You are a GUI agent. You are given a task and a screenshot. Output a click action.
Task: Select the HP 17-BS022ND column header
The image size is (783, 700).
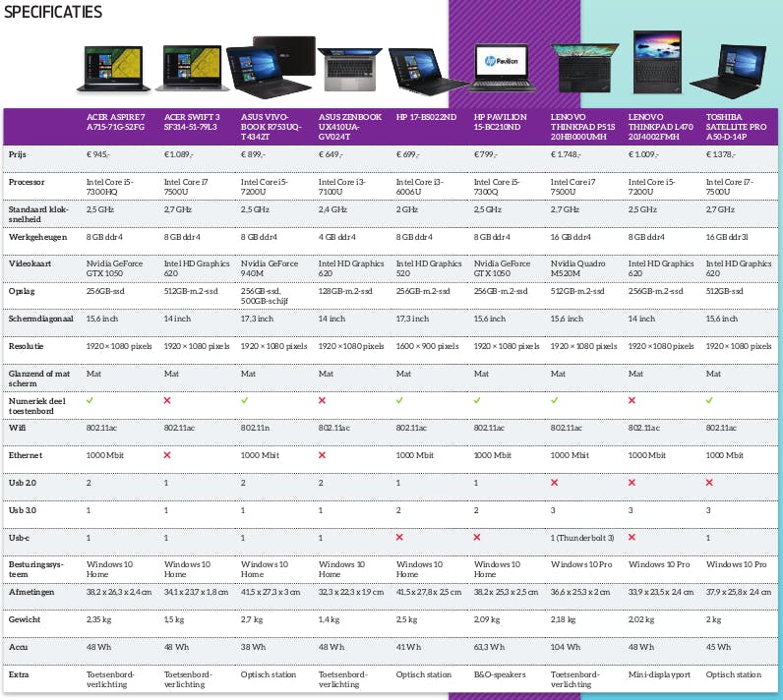pyautogui.click(x=426, y=117)
